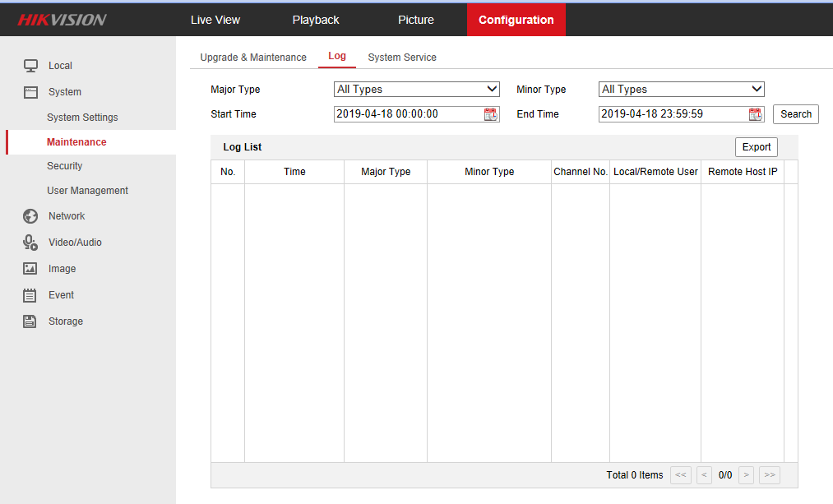Click the Local monitor icon in sidebar
833x504 pixels.
30,66
